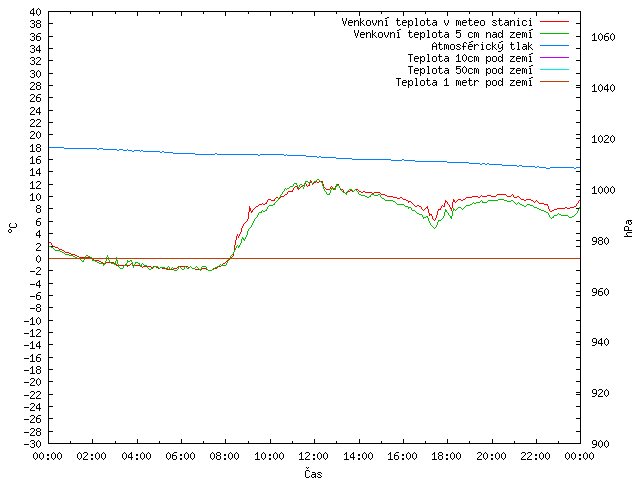Click the pressure axis label '940'
Image resolution: width=640 pixels, height=480 pixels.
point(600,342)
